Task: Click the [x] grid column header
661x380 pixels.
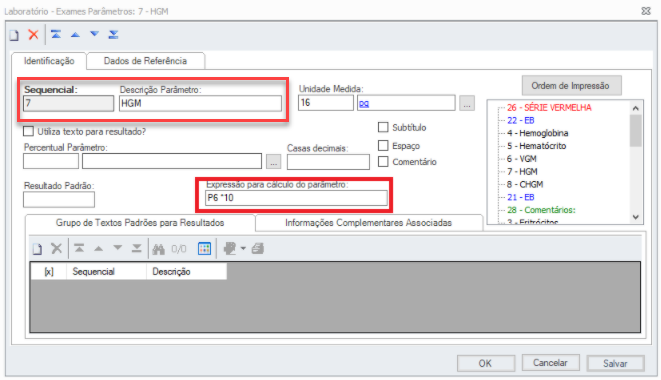Action: tap(49, 272)
